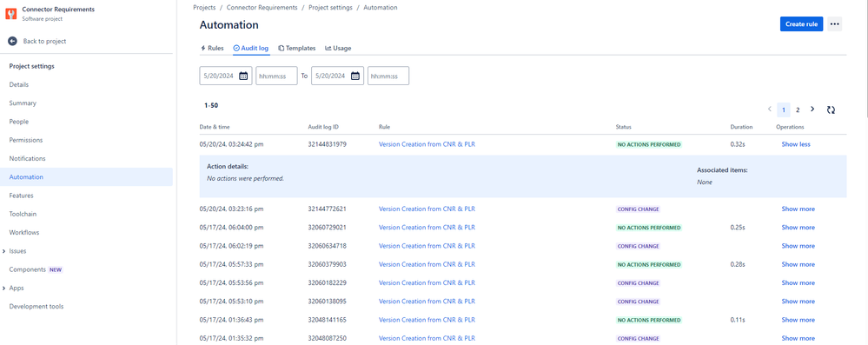Go to next page with right chevron

pyautogui.click(x=812, y=109)
